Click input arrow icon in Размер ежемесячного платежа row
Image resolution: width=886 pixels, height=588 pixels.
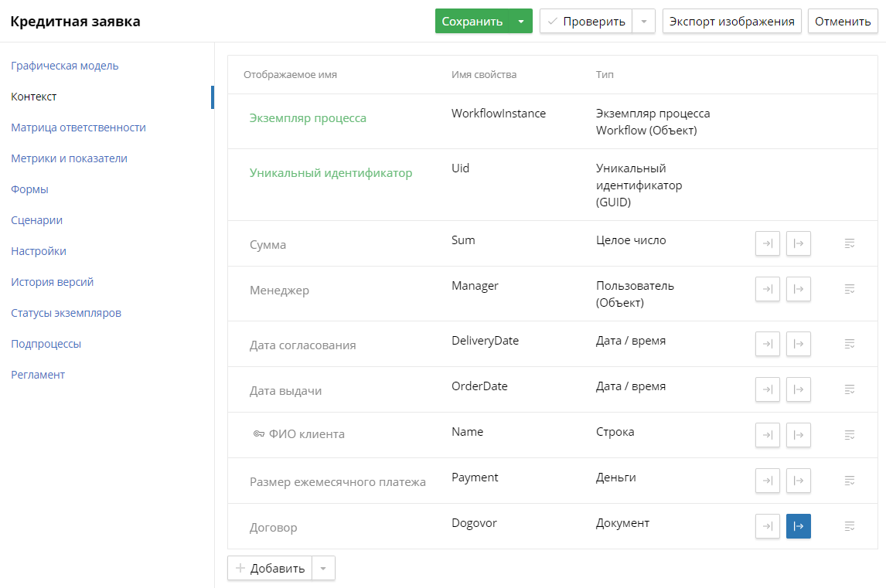coord(767,481)
